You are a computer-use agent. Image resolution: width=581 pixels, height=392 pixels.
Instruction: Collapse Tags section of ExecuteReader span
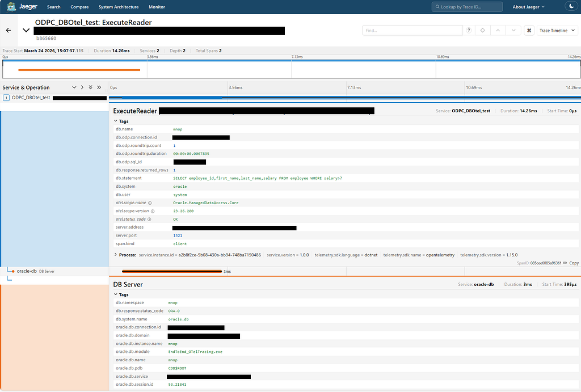point(121,121)
